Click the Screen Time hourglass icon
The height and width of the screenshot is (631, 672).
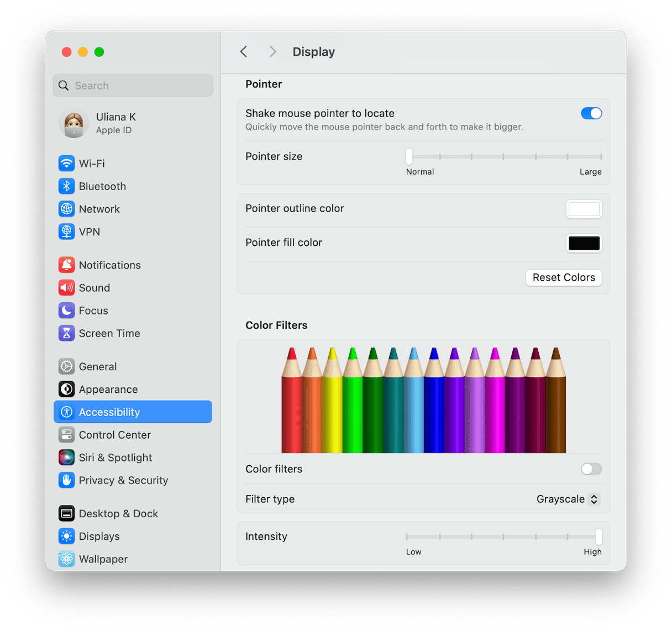66,333
